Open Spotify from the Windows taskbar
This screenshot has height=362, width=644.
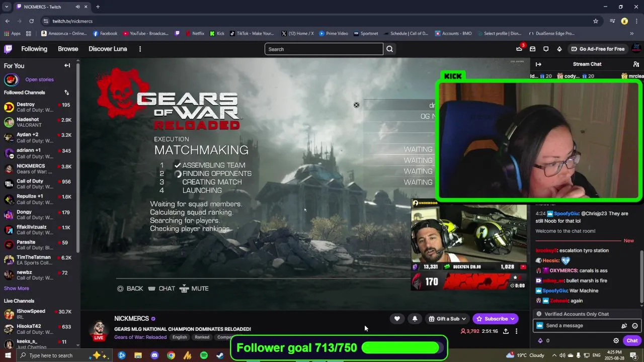coord(204,355)
